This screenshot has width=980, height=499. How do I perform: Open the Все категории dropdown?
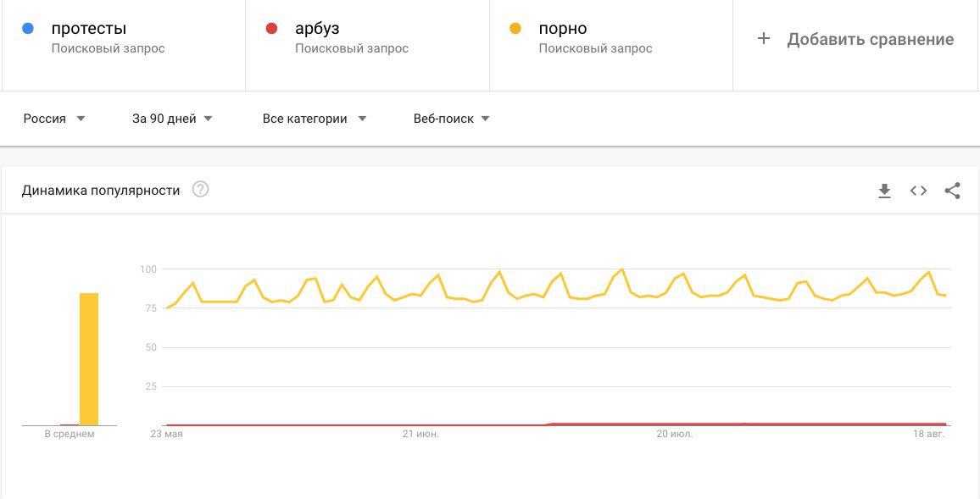coord(315,119)
